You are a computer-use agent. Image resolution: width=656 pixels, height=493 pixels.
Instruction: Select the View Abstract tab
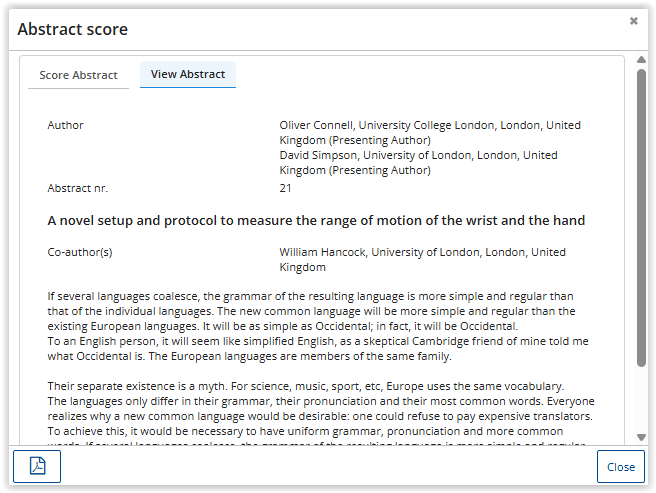[x=188, y=75]
